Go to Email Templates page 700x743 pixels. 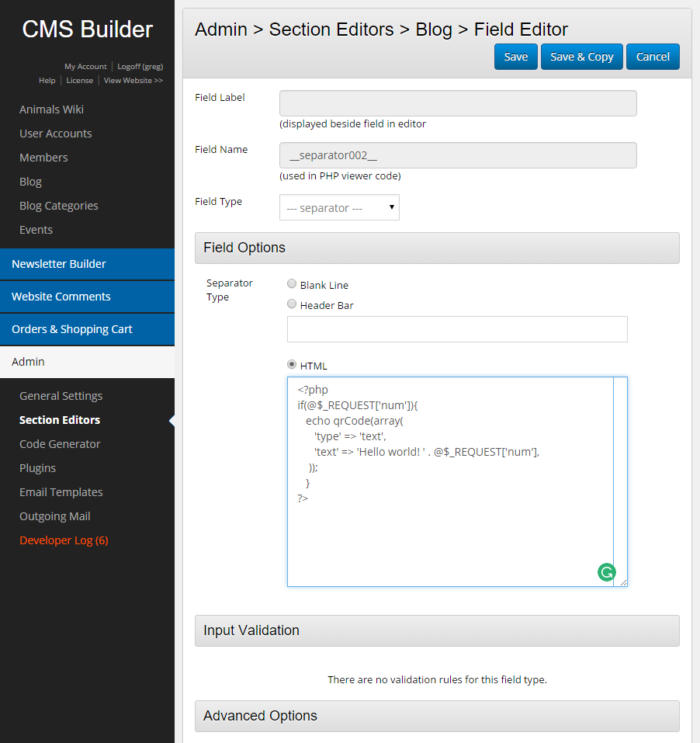(61, 492)
